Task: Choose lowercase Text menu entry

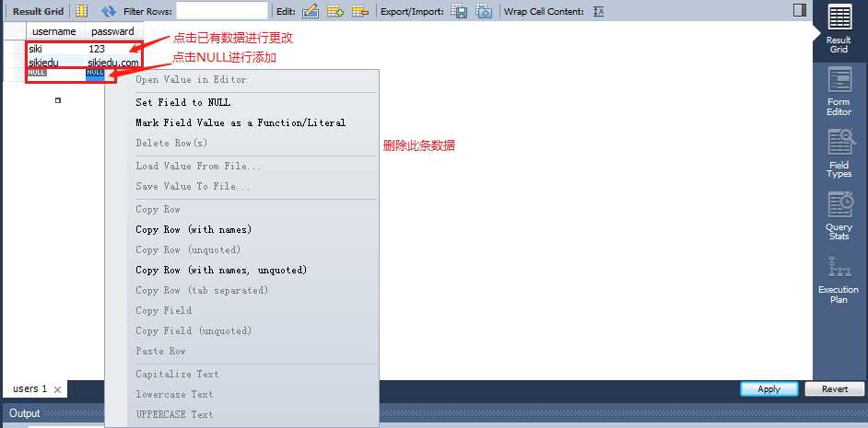Action: click(x=174, y=394)
